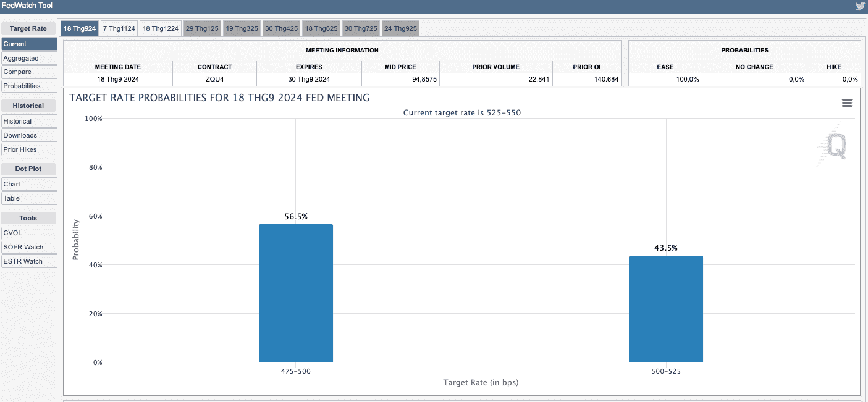Click the 475-500 probability bar
The height and width of the screenshot is (402, 868).
pyautogui.click(x=295, y=293)
